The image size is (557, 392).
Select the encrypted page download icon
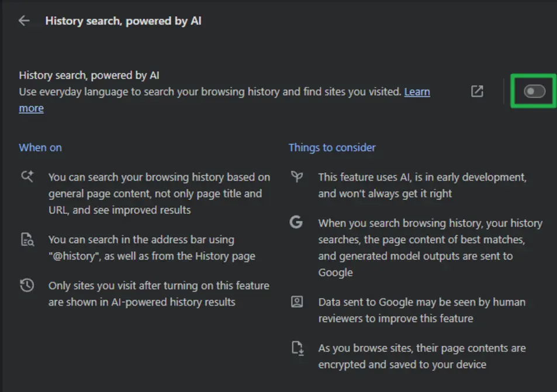297,349
